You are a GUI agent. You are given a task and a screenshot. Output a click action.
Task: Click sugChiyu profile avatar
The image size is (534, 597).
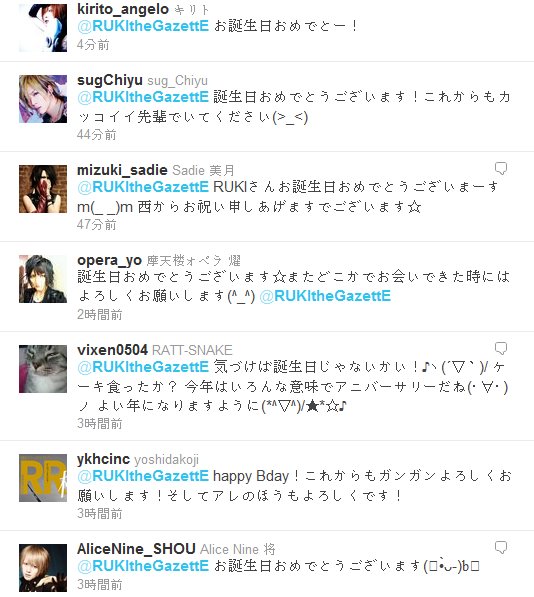pos(43,99)
